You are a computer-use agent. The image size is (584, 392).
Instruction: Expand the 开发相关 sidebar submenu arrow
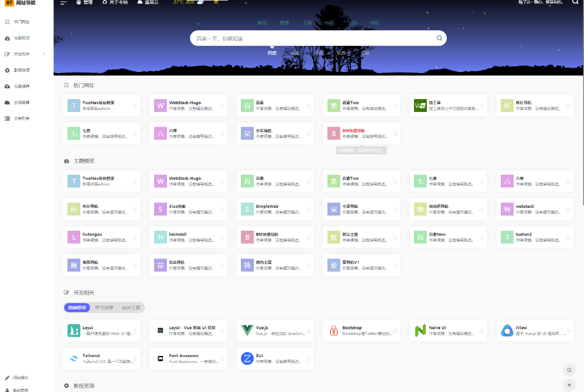(x=44, y=54)
